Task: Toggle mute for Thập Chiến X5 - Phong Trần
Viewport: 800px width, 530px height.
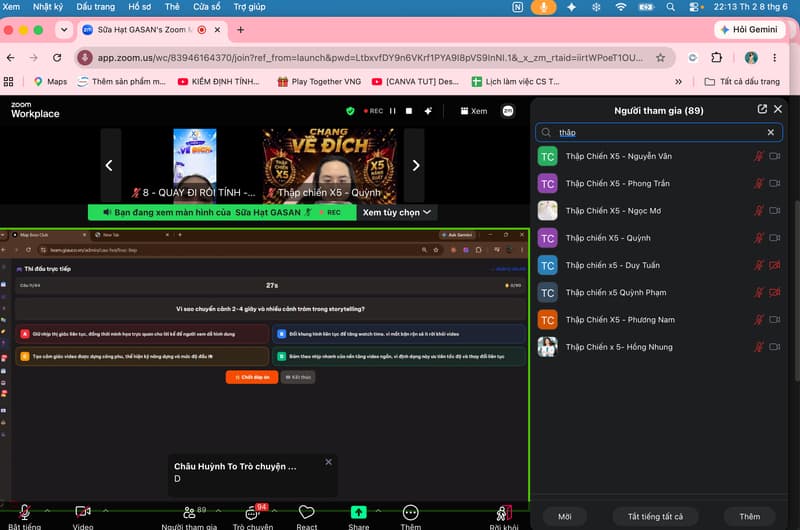Action: [x=759, y=184]
